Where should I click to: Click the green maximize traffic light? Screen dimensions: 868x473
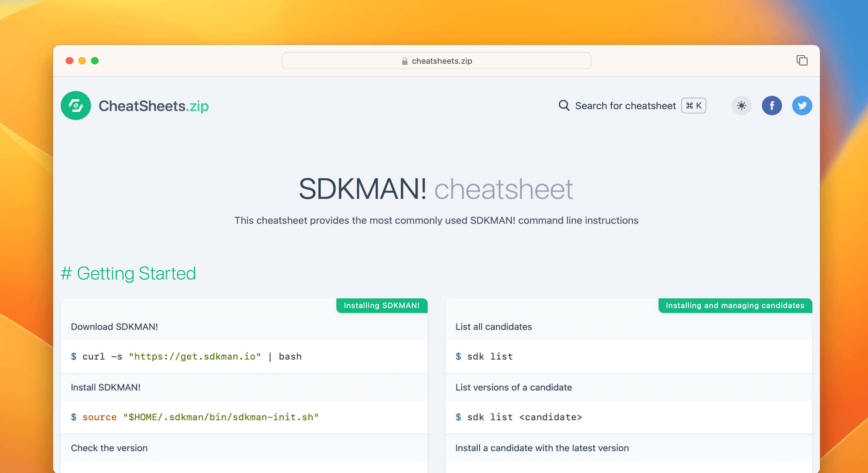click(95, 60)
